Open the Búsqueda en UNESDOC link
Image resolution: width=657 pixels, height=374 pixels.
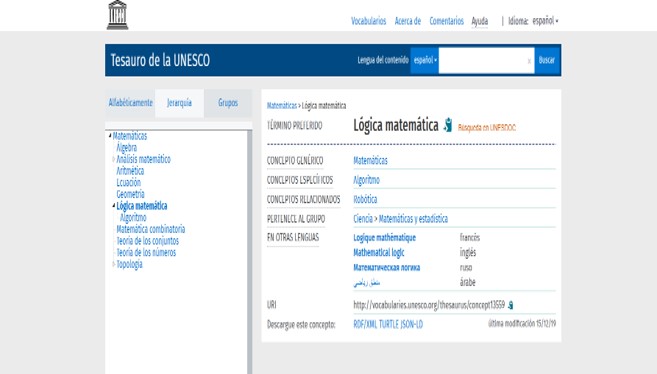click(486, 127)
